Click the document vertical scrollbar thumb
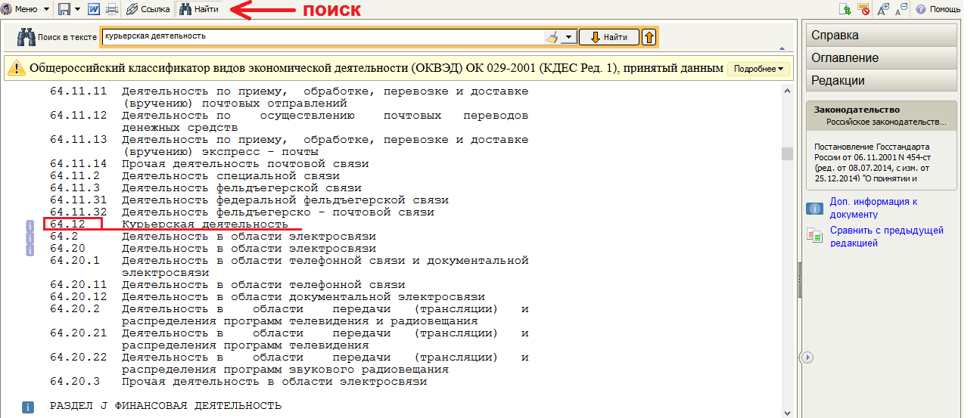 click(787, 153)
